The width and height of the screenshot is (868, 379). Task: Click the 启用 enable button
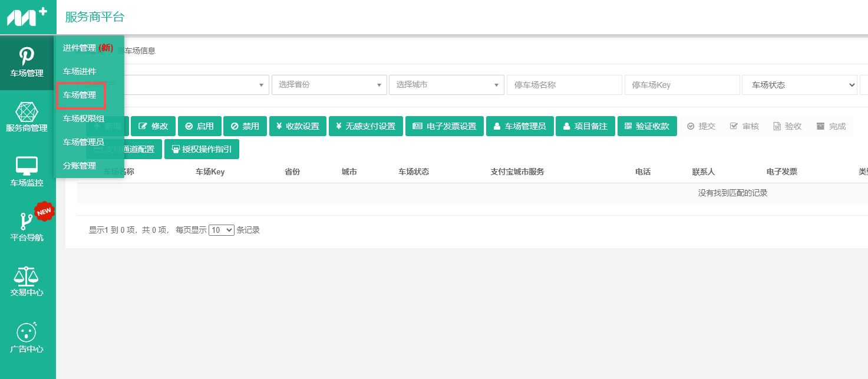tap(199, 126)
